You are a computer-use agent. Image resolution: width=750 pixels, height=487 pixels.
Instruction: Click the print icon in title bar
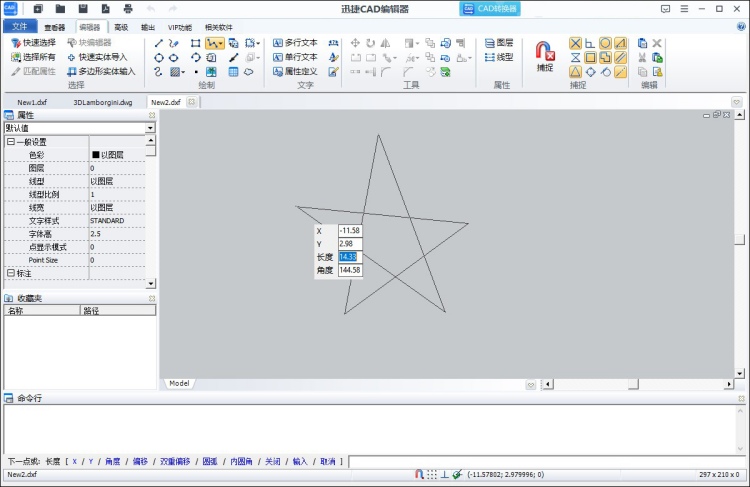pyautogui.click(x=128, y=9)
